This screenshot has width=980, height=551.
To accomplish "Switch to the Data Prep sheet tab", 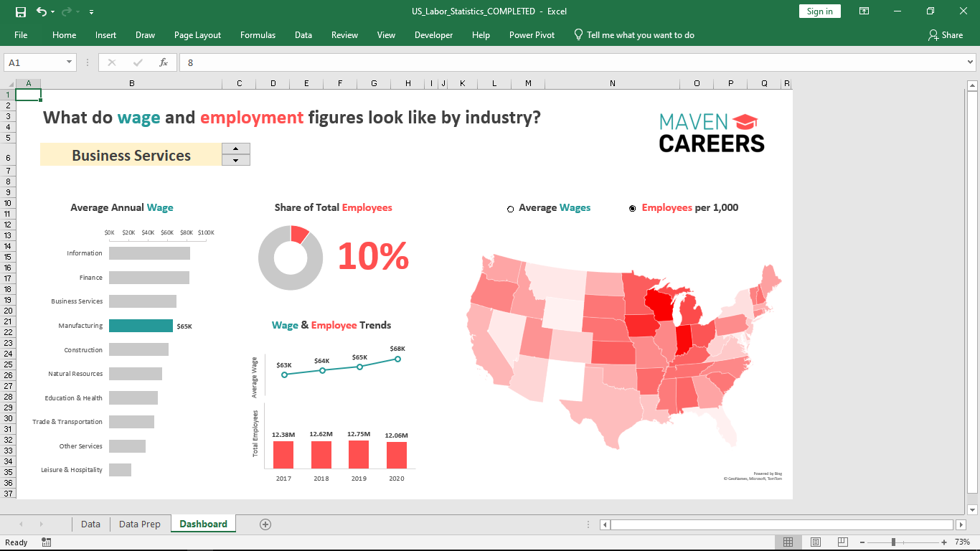I will click(140, 524).
